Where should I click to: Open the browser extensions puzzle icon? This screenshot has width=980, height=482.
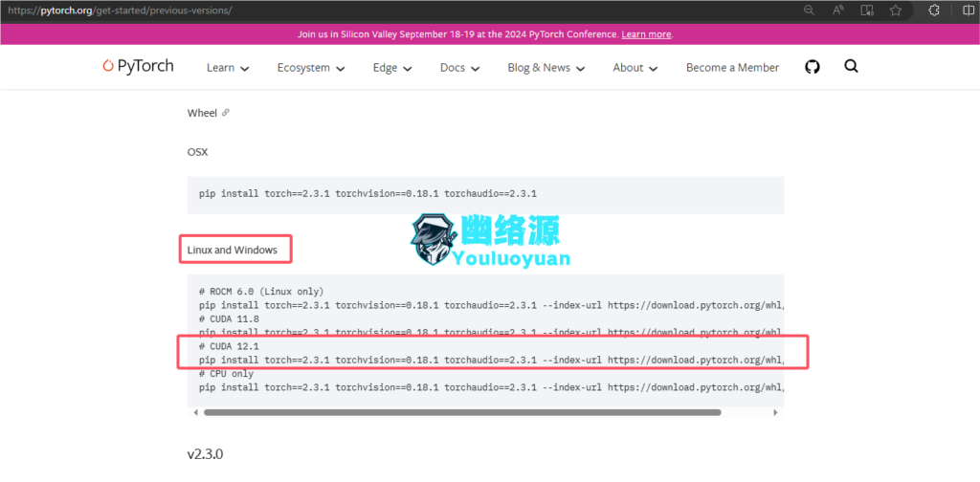pos(934,11)
